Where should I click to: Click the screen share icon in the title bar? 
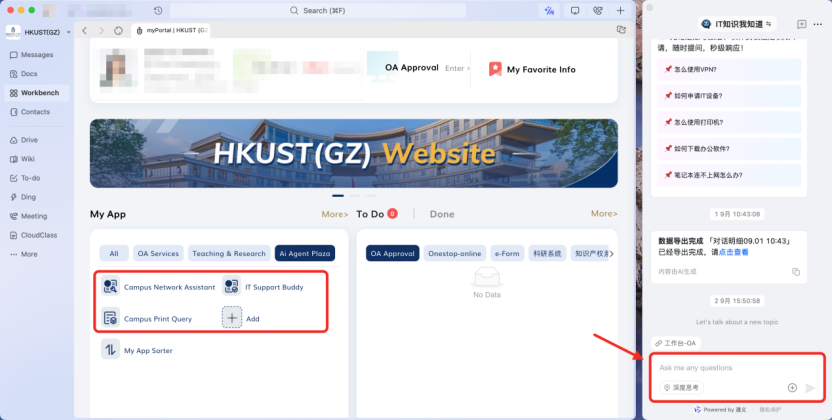[575, 11]
